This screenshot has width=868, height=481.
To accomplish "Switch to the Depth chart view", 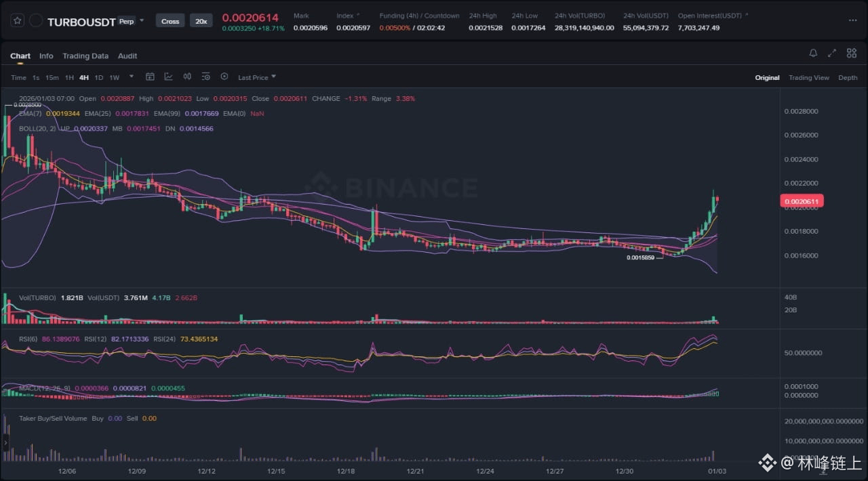I will 848,77.
